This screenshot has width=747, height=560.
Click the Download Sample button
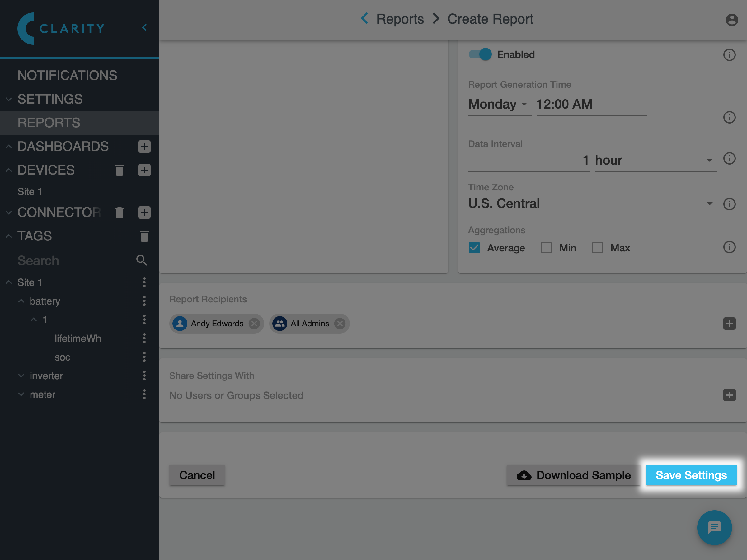click(x=573, y=475)
